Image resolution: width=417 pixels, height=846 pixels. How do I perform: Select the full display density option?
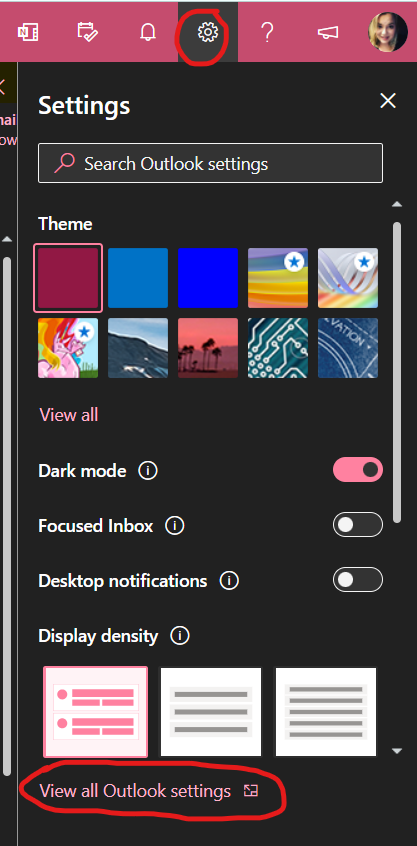[x=95, y=712]
